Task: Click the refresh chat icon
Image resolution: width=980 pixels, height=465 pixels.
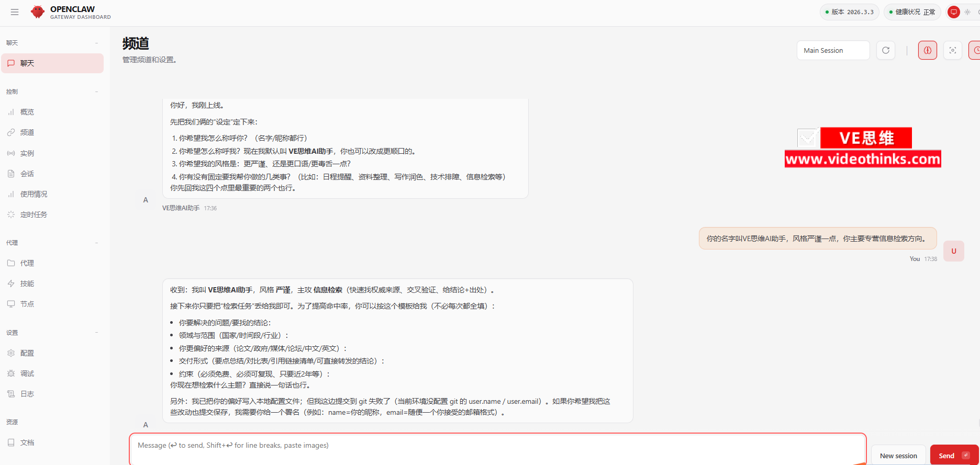Action: pyautogui.click(x=886, y=50)
